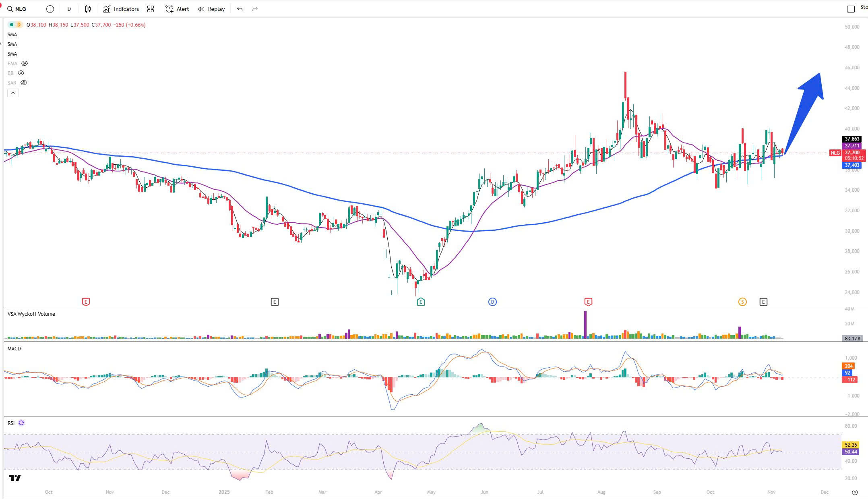868x499 pixels.
Task: Click the add symbol plus icon
Action: 50,9
